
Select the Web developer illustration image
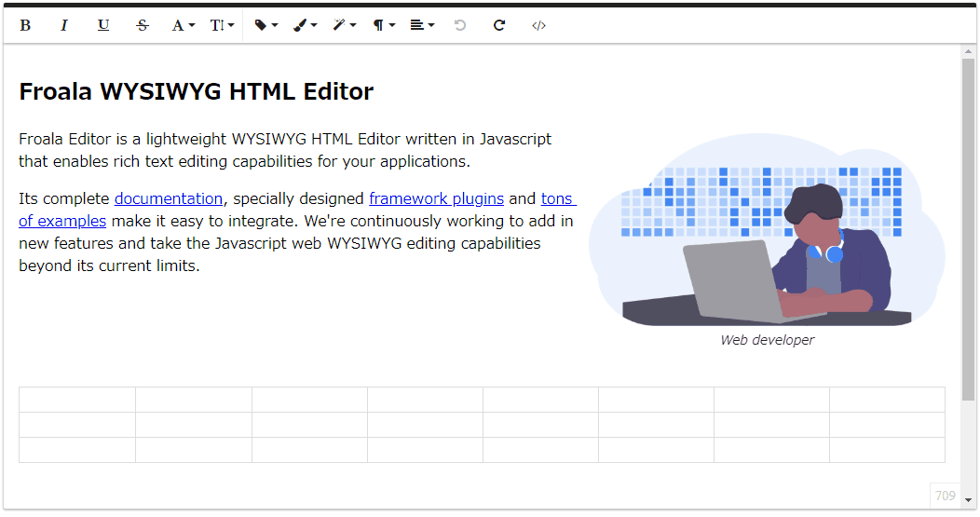[766, 233]
